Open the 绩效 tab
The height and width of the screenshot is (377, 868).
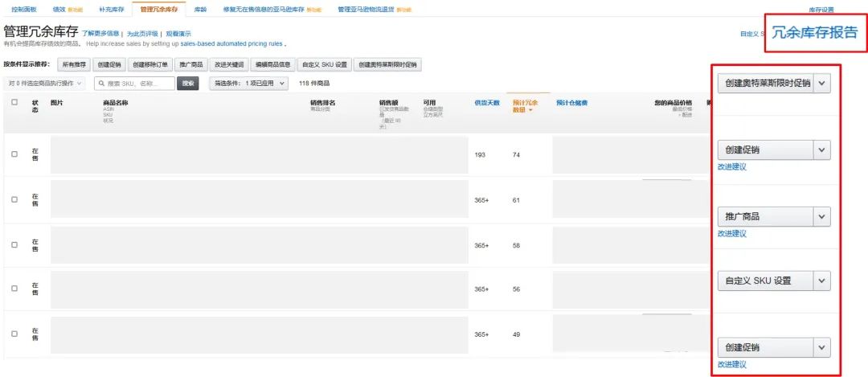coord(58,10)
